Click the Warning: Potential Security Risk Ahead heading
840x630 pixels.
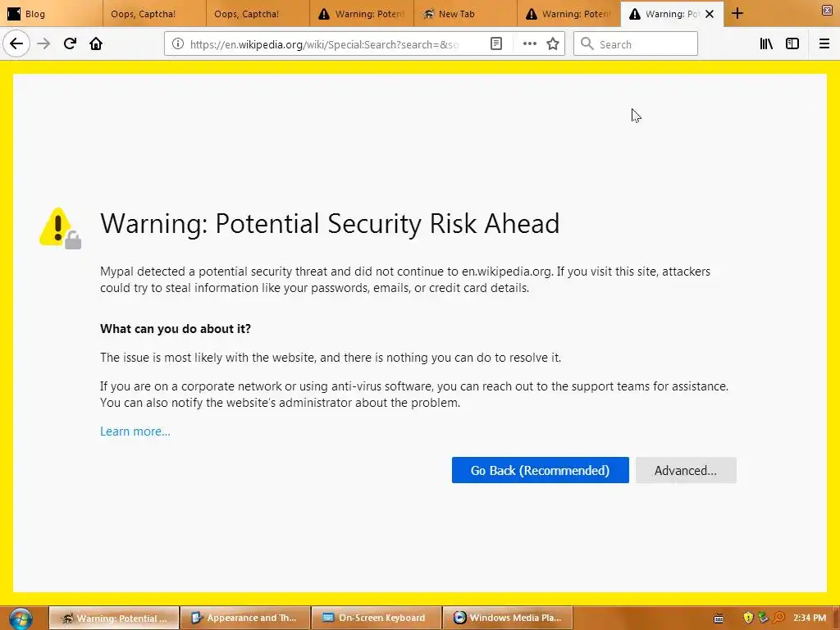coord(330,223)
